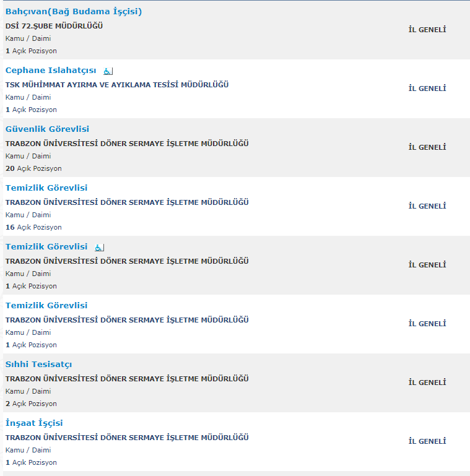Click the DSİ 72.ŞUBE MÜDÜRLÜĞÜ employer name

click(x=54, y=26)
